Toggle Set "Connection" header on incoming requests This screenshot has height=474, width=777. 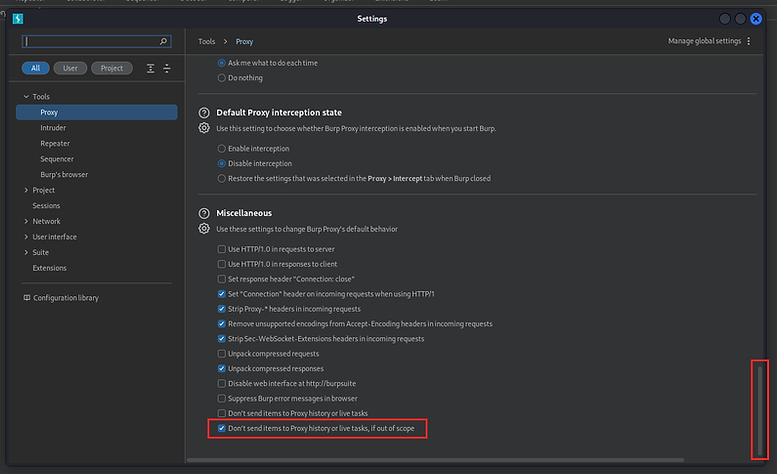pos(222,294)
